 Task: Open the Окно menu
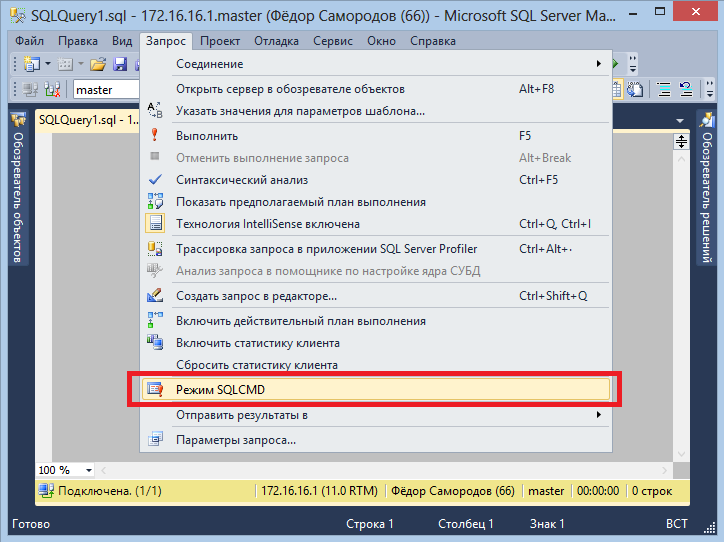(381, 41)
